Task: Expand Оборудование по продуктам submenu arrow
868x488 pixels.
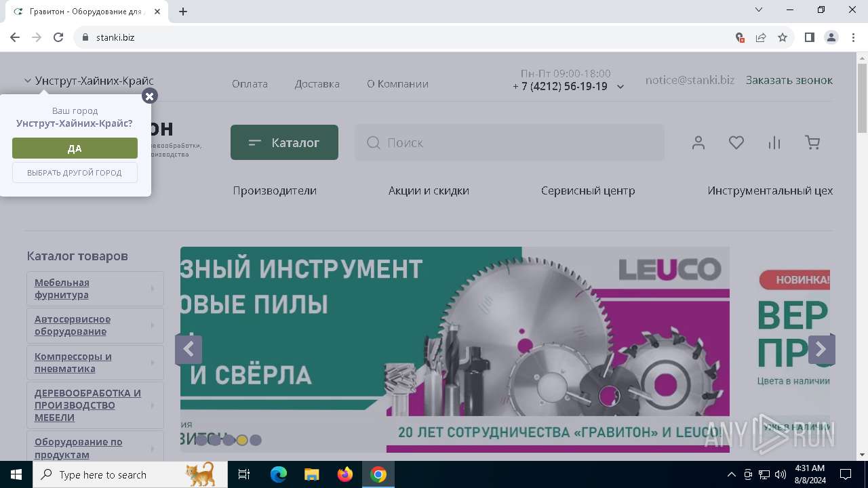Action: pos(153,449)
